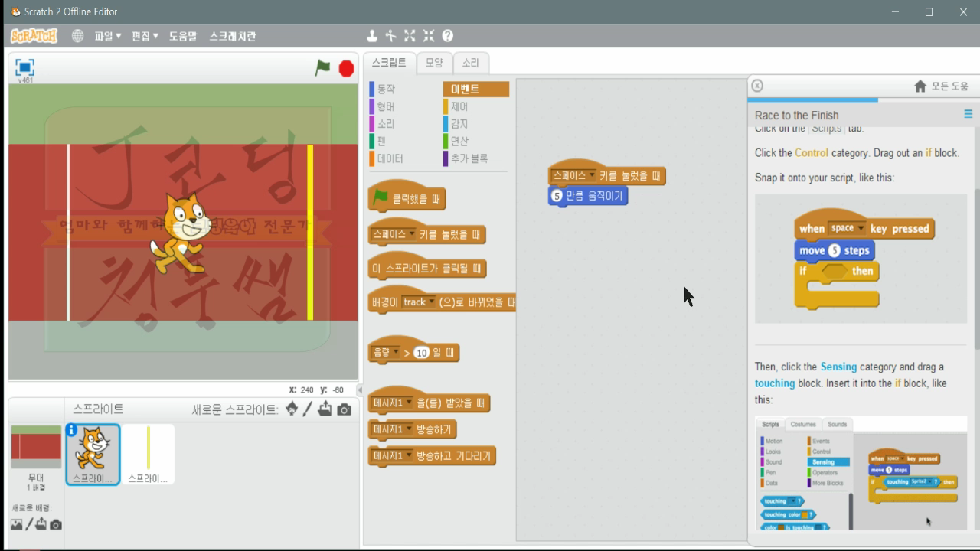Switch to the 스크립트 tab
This screenshot has width=980, height=551.
pos(389,63)
